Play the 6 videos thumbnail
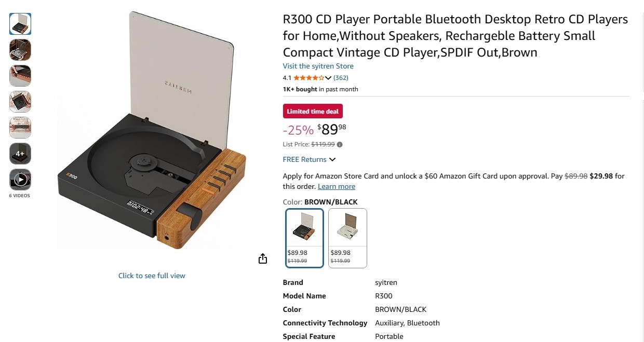 coord(20,180)
